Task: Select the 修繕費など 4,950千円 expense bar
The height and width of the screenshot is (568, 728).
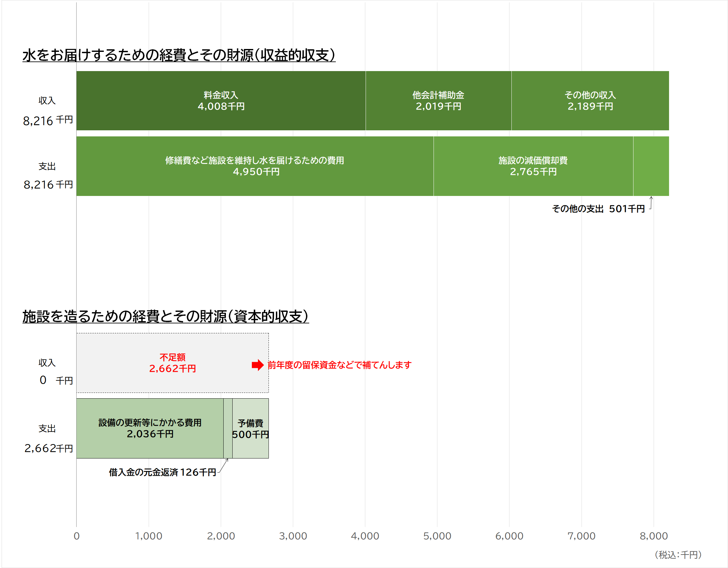Action: [255, 166]
